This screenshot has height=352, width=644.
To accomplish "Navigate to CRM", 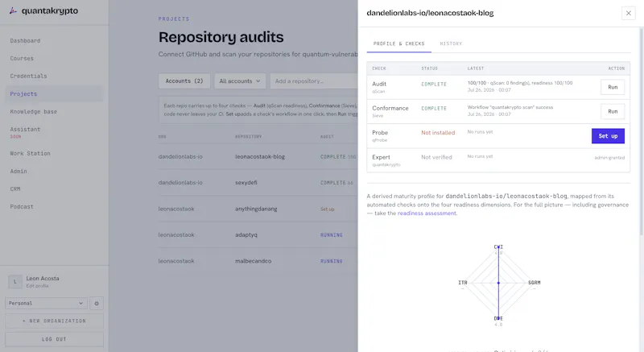I will 15,189.
